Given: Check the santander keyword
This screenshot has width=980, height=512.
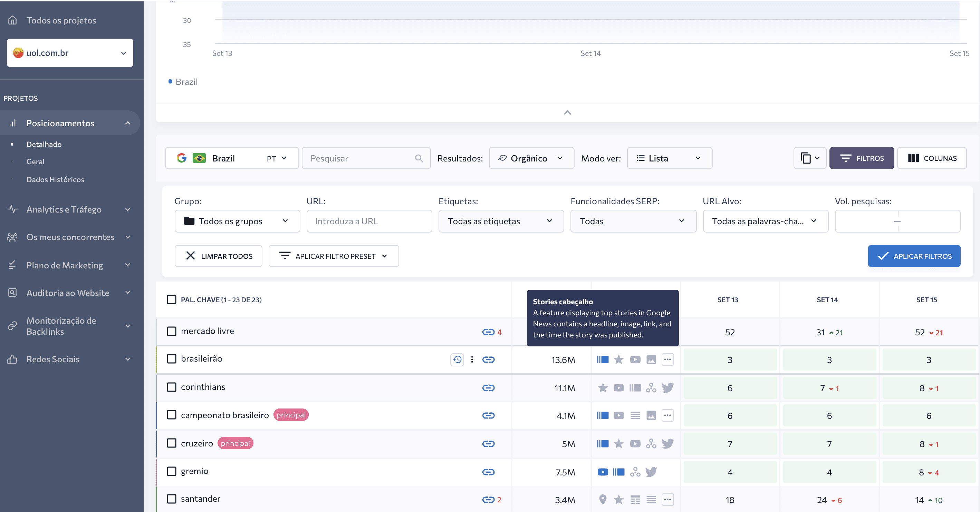Looking at the screenshot, I should (172, 499).
